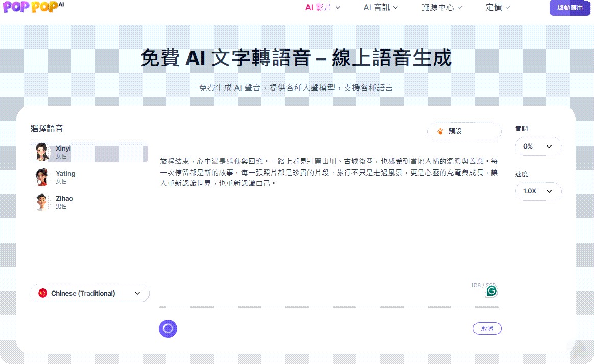Click the 預設 preset button

tap(464, 131)
